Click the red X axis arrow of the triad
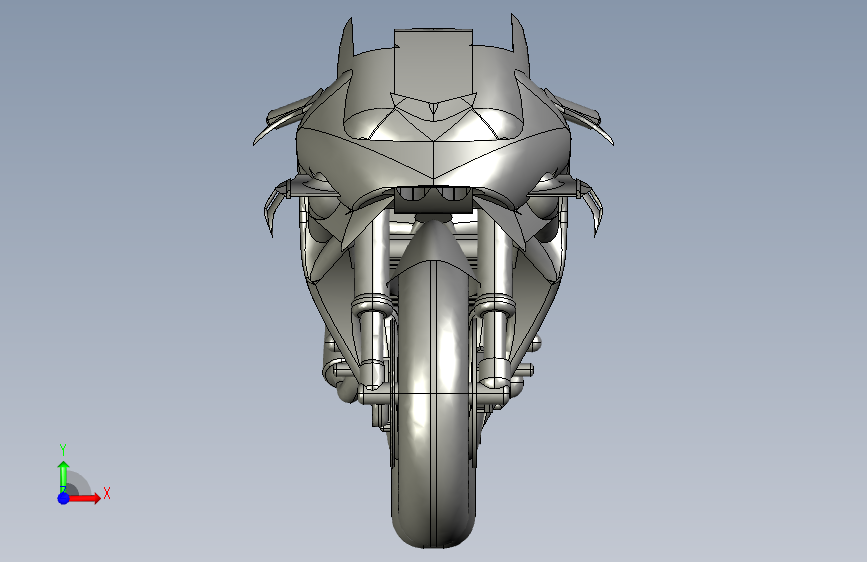The image size is (867, 562). tap(84, 498)
